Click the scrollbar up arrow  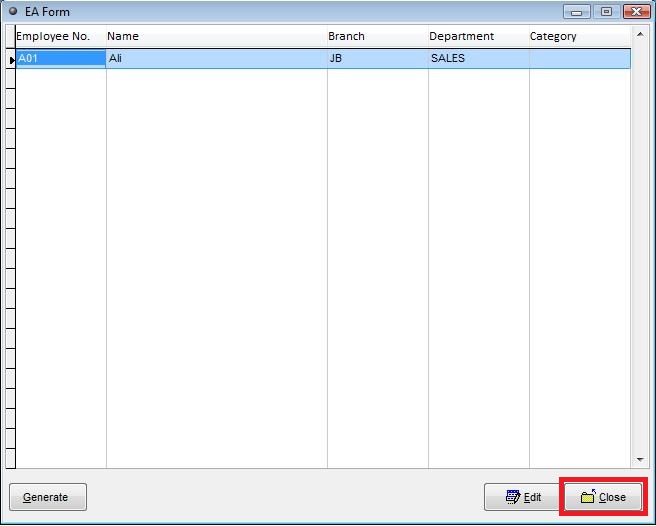(640, 35)
